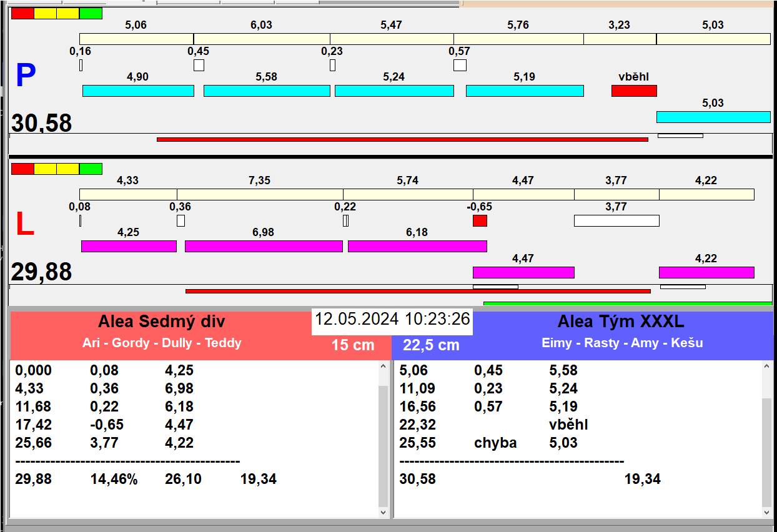Click the 22,5 cm jump height label
Image resolution: width=777 pixels, height=532 pixels.
point(431,345)
